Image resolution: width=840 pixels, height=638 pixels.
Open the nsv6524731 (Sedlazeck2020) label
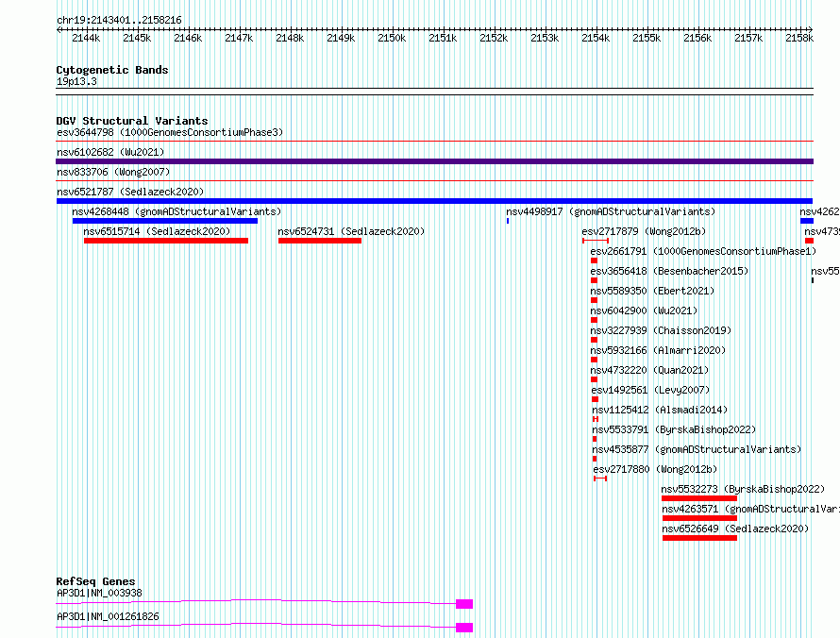point(351,231)
